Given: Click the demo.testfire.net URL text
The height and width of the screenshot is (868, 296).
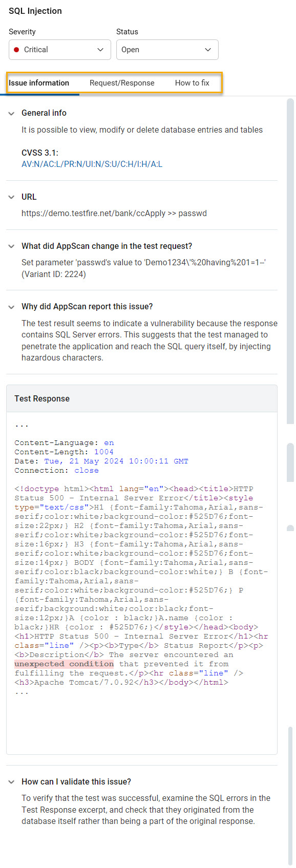Looking at the screenshot, I should 114,213.
